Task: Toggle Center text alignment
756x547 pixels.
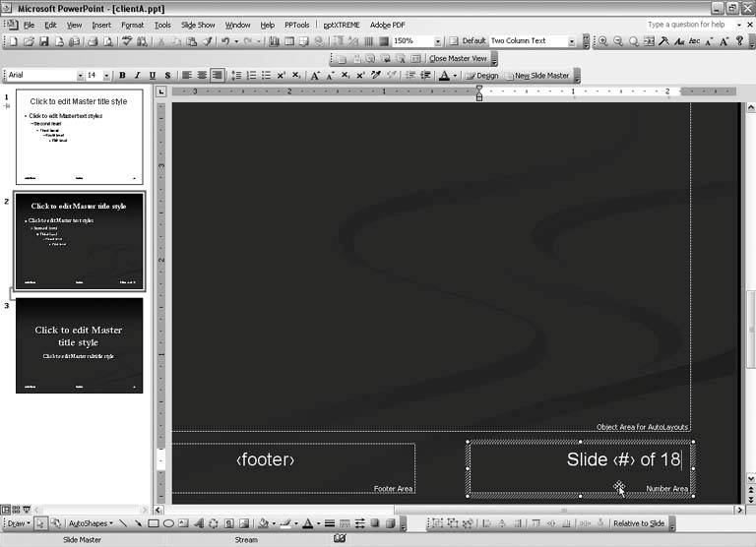Action: point(201,76)
